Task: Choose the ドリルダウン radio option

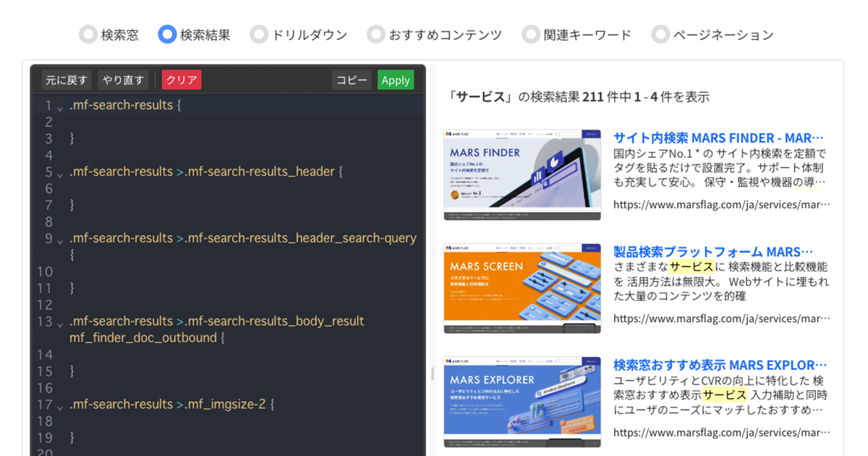Action: click(x=258, y=34)
